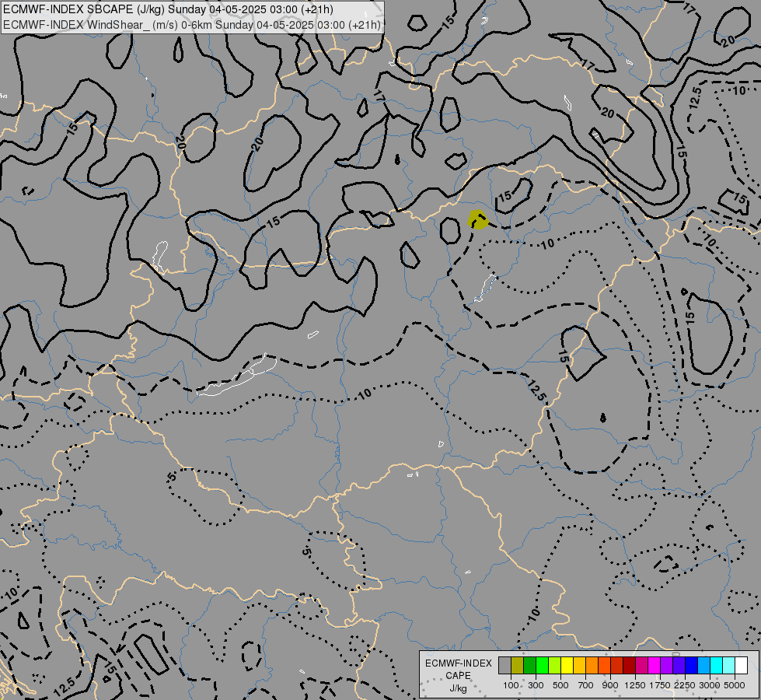Click the 300 value on the legend scale

[536, 685]
